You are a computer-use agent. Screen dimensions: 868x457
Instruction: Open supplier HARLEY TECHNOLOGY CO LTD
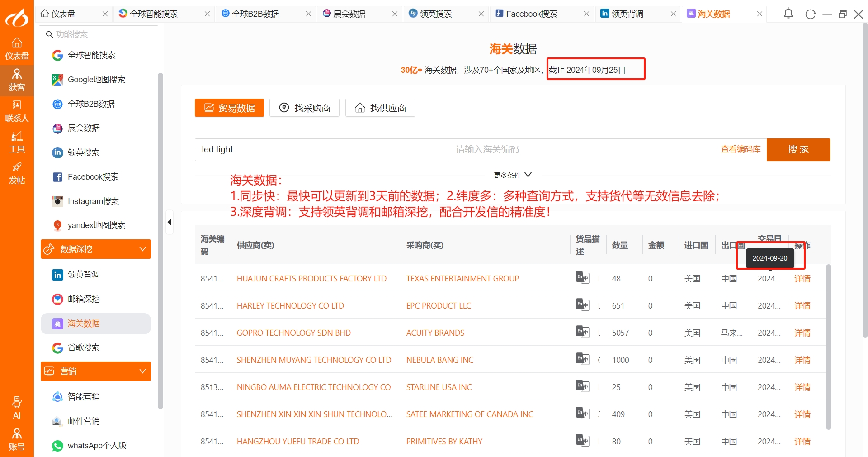point(290,306)
